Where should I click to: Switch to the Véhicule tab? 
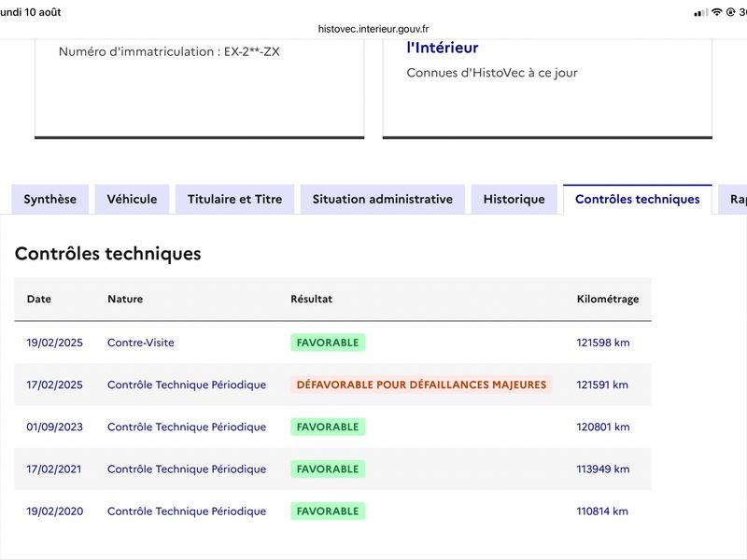[132, 199]
